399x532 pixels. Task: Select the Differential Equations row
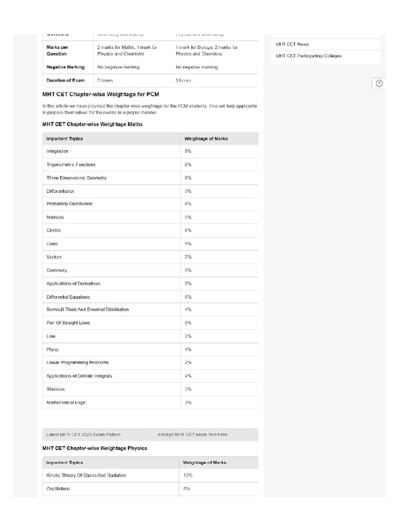pyautogui.click(x=150, y=297)
